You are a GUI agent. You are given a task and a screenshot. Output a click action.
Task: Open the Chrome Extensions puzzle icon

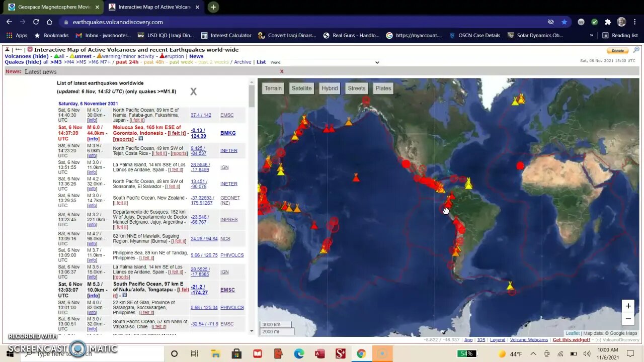pyautogui.click(x=608, y=22)
